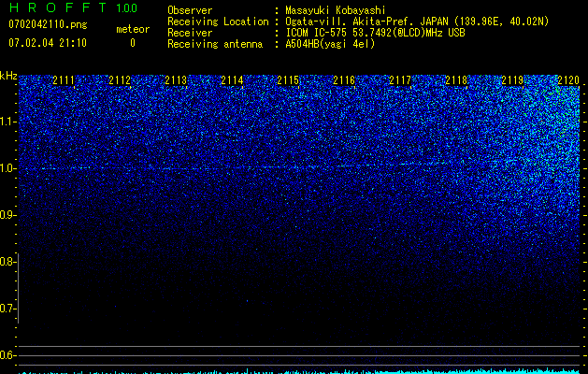The image size is (588, 374).
Task: Click the 0.9 frequency axis label
Action: (7, 215)
